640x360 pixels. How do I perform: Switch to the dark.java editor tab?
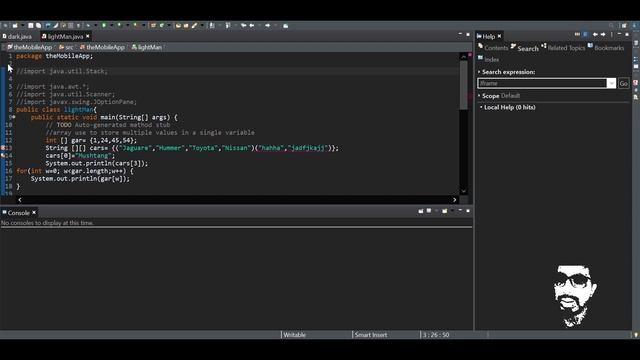[17, 36]
